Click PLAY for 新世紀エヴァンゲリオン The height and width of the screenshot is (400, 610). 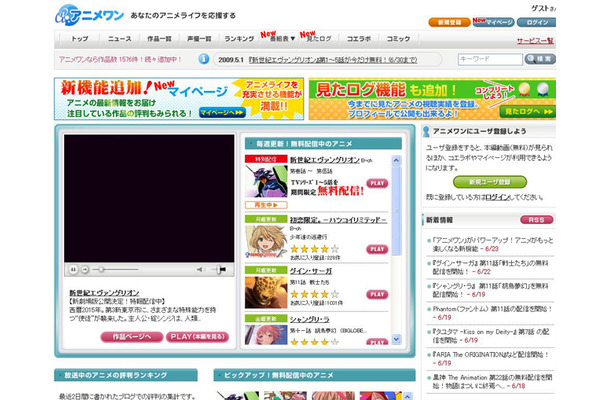coord(377,183)
